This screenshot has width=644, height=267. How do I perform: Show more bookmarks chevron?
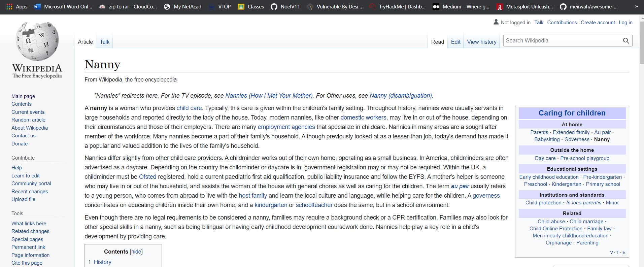[636, 6]
